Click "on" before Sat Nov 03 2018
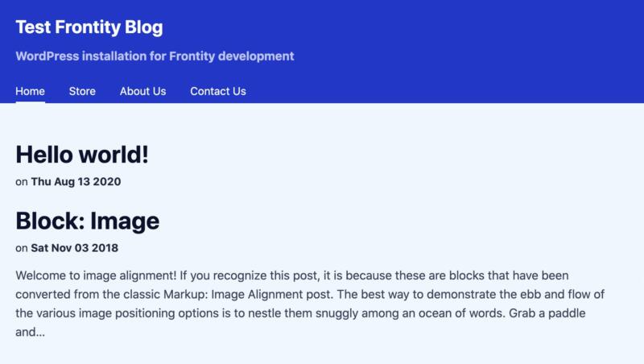The height and width of the screenshot is (364, 644). 21,248
